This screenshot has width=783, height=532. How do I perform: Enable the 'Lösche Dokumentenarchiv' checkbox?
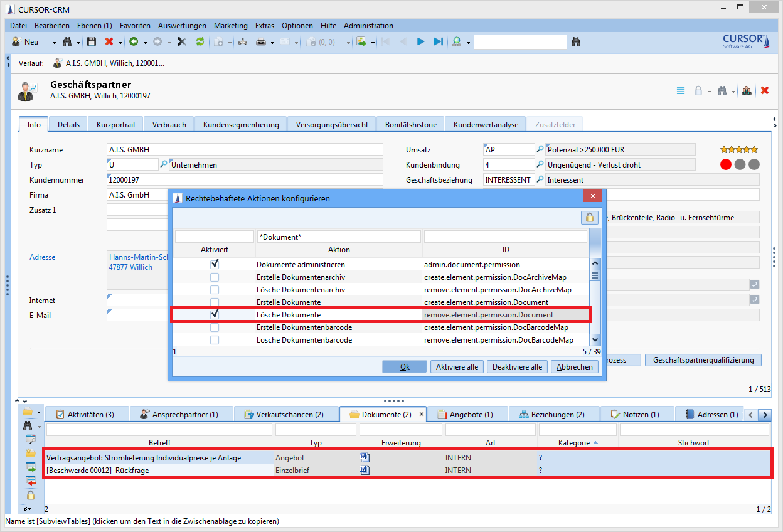[215, 290]
